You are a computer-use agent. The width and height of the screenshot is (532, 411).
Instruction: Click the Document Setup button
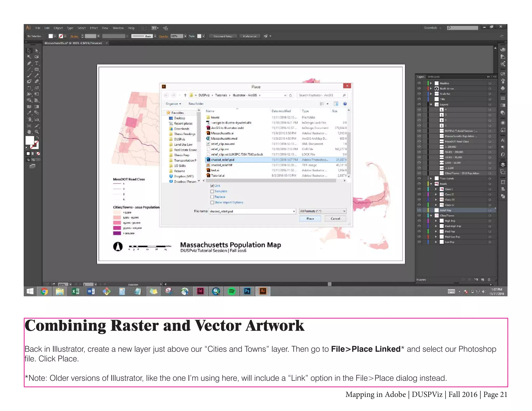tap(223, 36)
